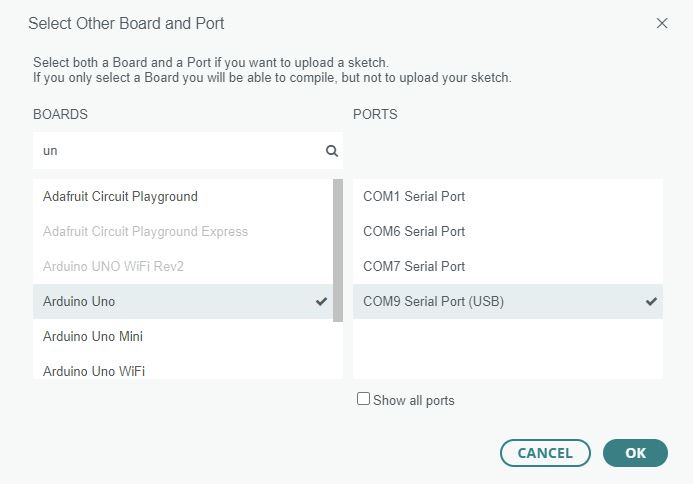
Task: Enable the Show all ports checkbox
Action: pos(363,399)
